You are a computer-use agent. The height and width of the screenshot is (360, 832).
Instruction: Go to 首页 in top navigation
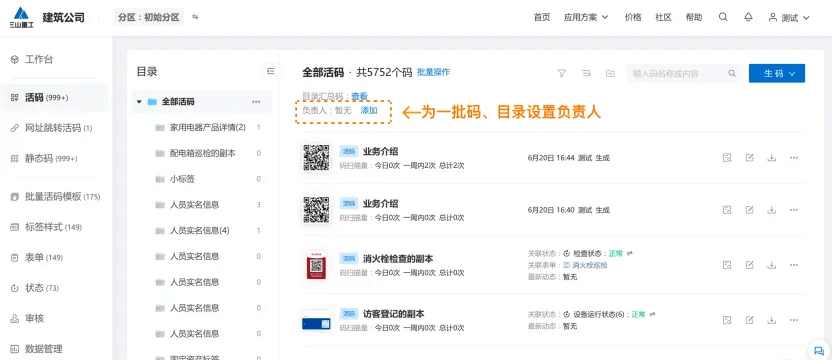pos(542,17)
